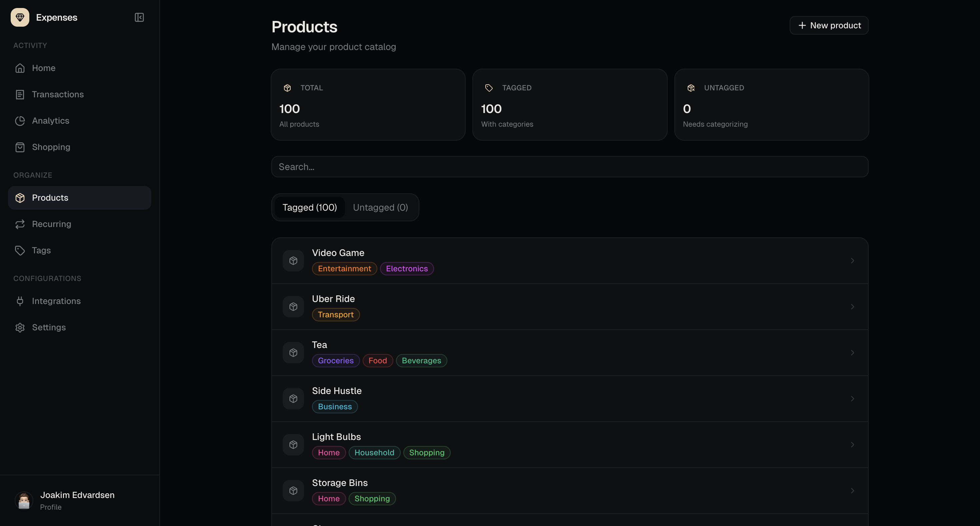Expand the Side Hustle row chevron
The height and width of the screenshot is (526, 980).
click(x=852, y=399)
